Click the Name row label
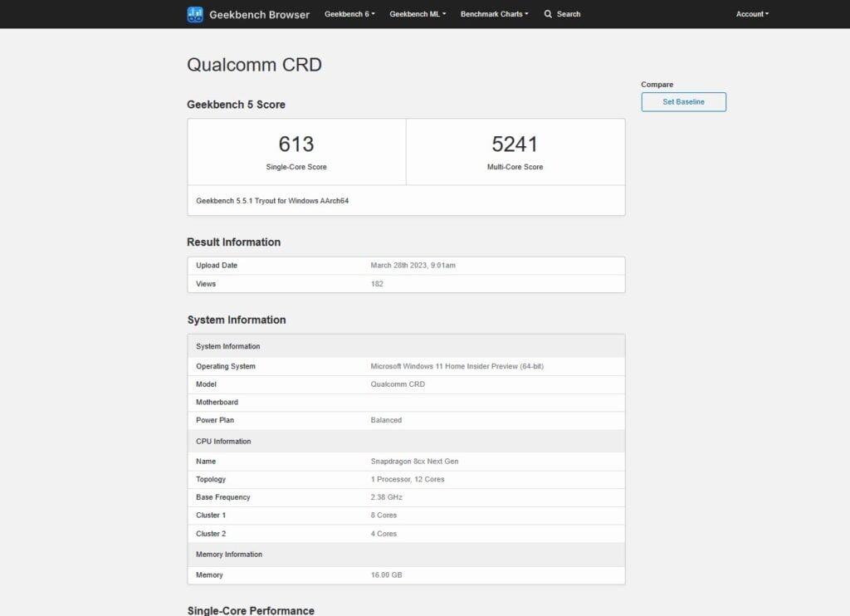 pos(206,461)
